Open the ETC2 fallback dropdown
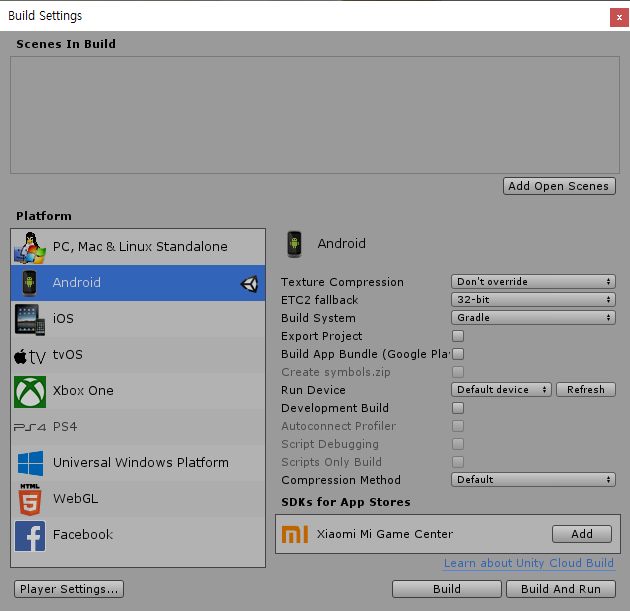This screenshot has width=630, height=611. tap(533, 300)
